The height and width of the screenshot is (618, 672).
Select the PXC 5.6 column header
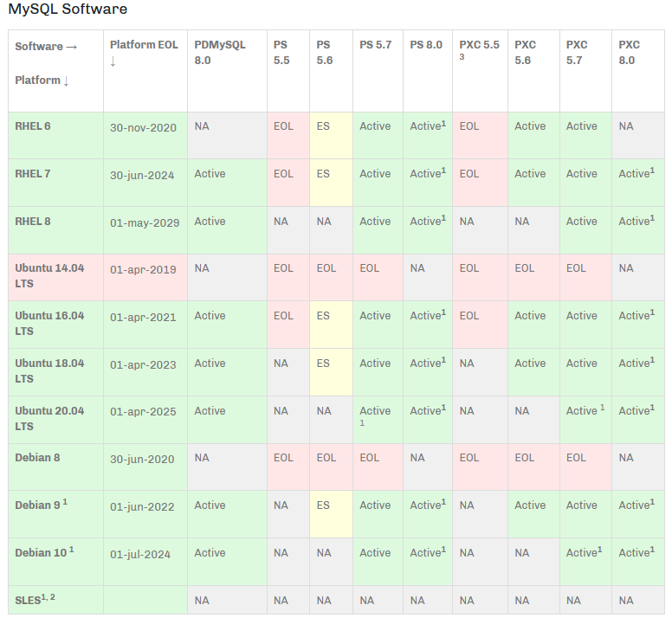[534, 71]
